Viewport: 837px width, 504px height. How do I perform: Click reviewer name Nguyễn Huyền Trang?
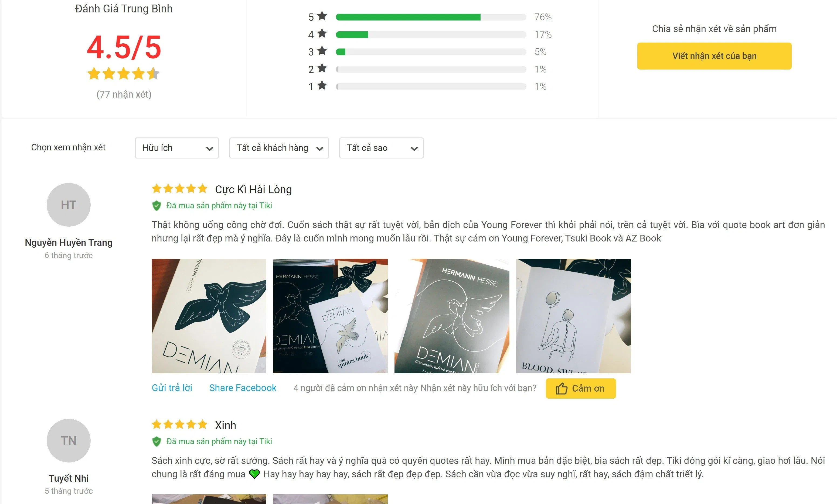pos(69,243)
